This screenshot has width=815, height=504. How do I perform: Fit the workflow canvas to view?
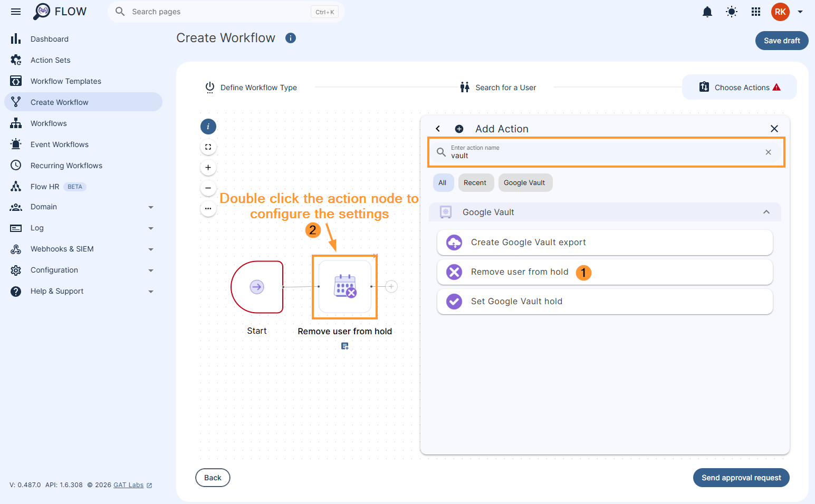coord(208,147)
